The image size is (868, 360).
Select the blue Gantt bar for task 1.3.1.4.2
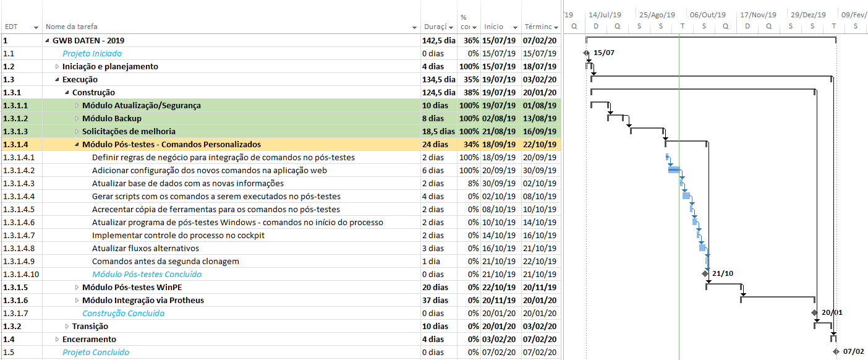click(x=674, y=170)
